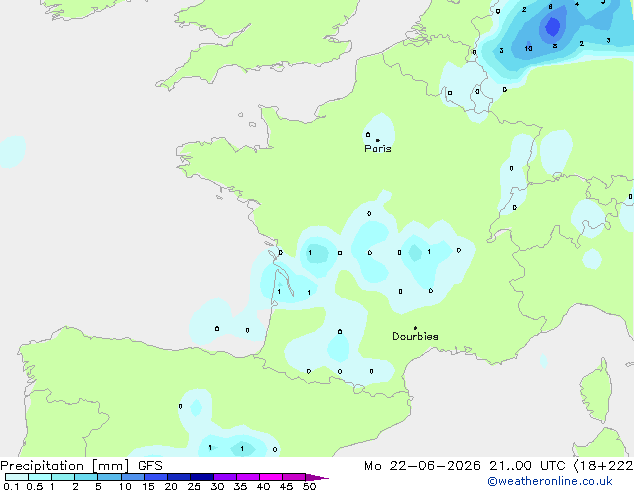Pick the 30–35 mm purple legend swatch
The width and height of the screenshot is (634, 490).
224,477
